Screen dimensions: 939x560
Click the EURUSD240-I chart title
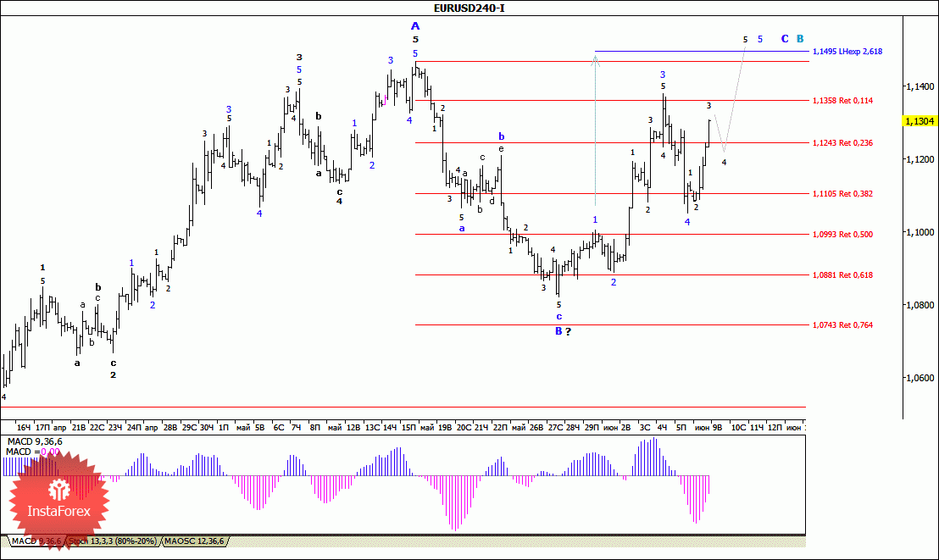click(469, 8)
